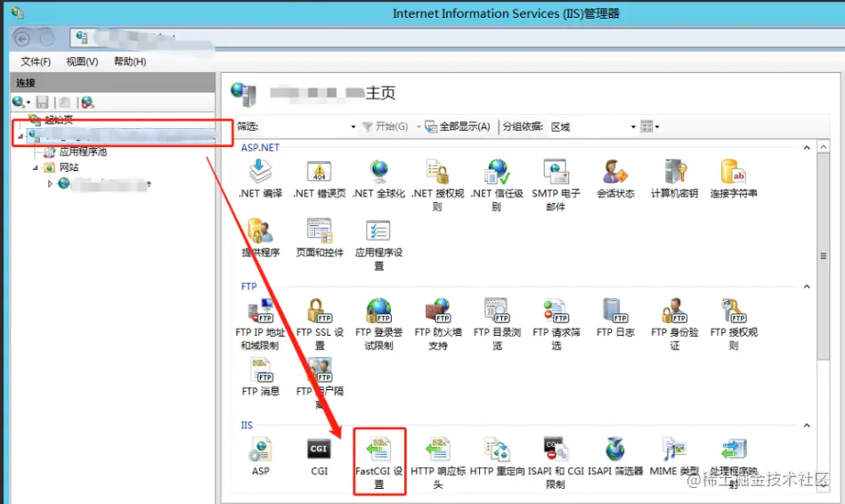Screen dimensions: 845x504
Task: Open the SMTP 电子邮件 feature
Action: tap(556, 185)
